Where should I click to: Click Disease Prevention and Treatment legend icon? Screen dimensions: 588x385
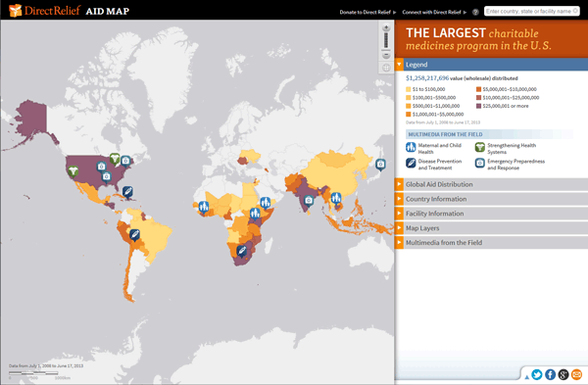click(411, 163)
